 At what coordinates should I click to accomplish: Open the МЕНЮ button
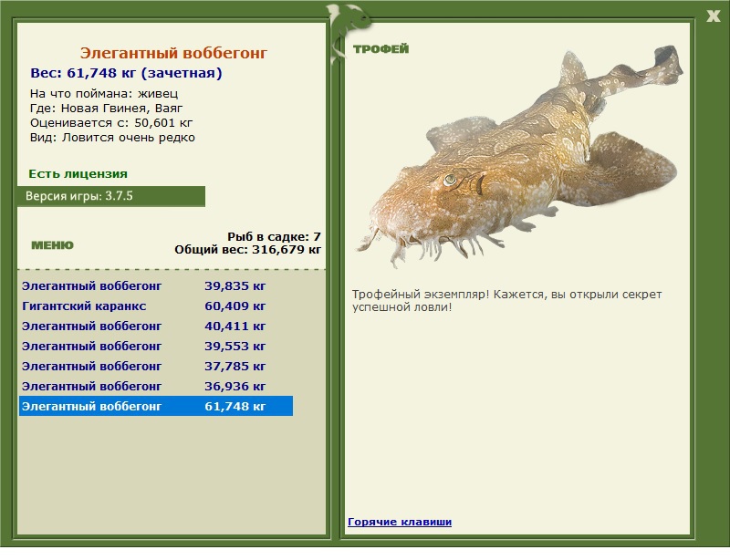point(52,245)
